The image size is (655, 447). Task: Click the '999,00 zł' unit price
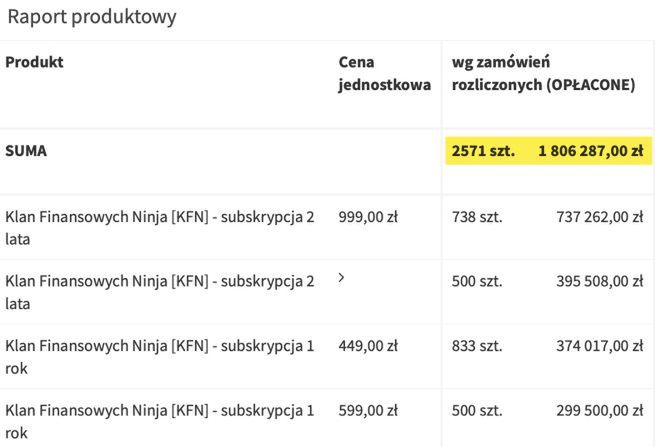pos(368,217)
